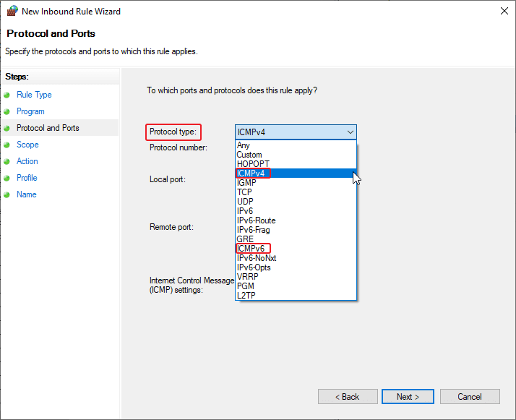Screen dimensions: 516x420
Task: Choose UDP in the protocol list
Action: [244, 202]
